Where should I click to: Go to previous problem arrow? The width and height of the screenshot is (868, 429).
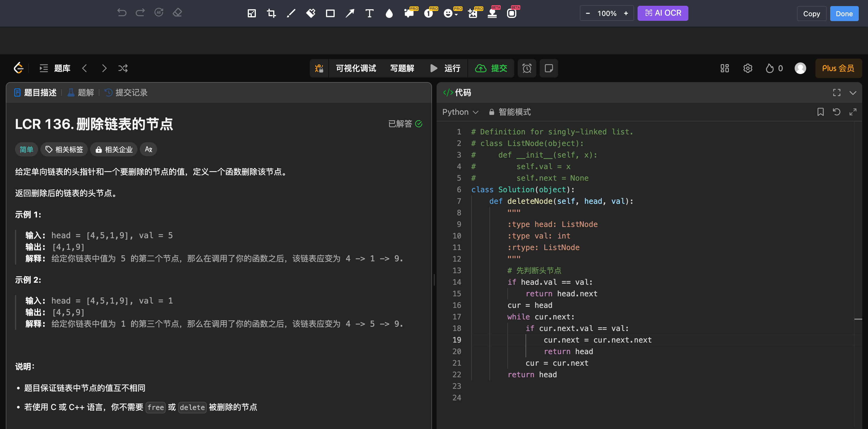point(85,68)
